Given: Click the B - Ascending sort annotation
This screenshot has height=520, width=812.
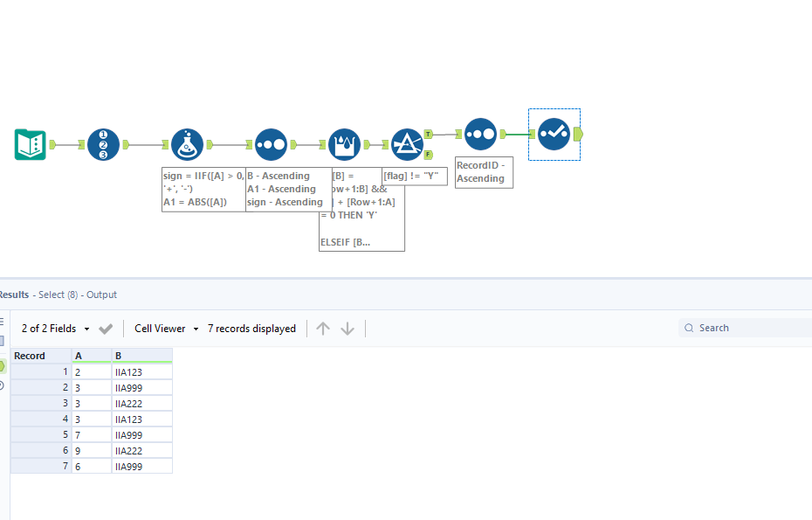Looking at the screenshot, I should [x=288, y=190].
